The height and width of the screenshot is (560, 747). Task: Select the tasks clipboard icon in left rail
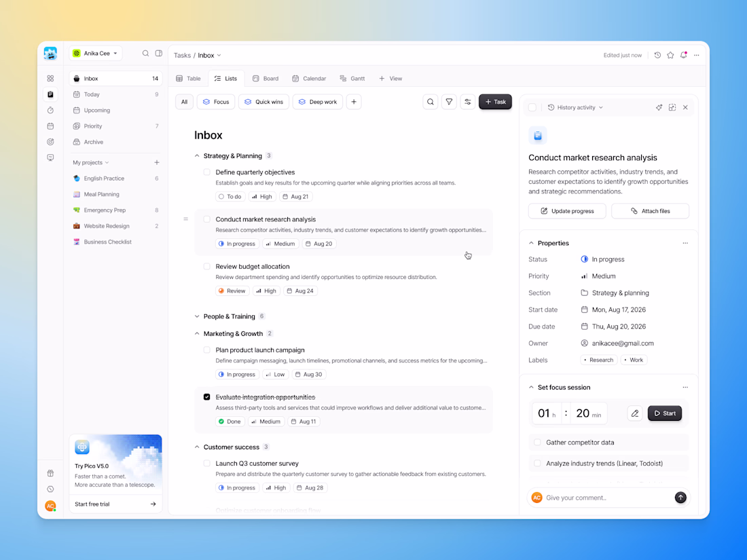click(50, 94)
